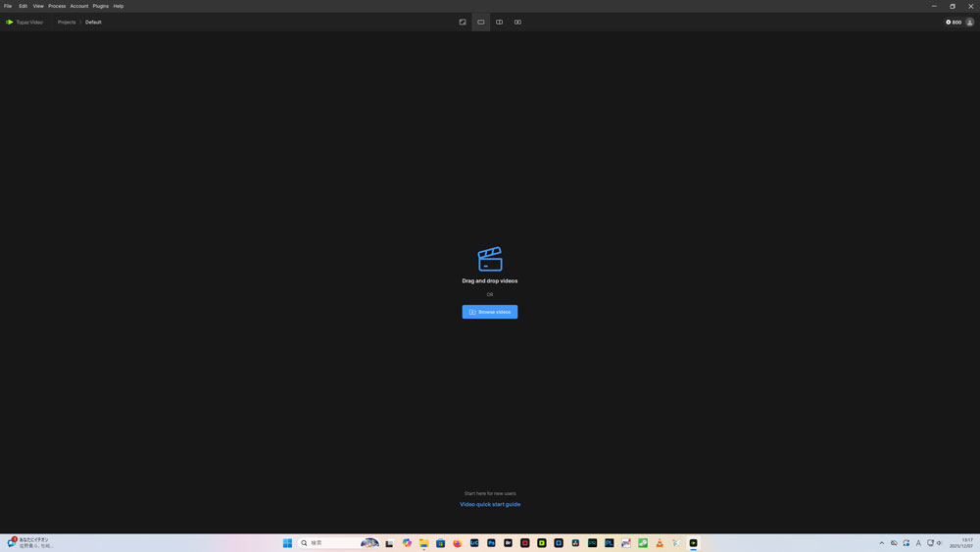980x552 pixels.
Task: Click the first preview layout icon in the toolbar
Action: [x=463, y=22]
